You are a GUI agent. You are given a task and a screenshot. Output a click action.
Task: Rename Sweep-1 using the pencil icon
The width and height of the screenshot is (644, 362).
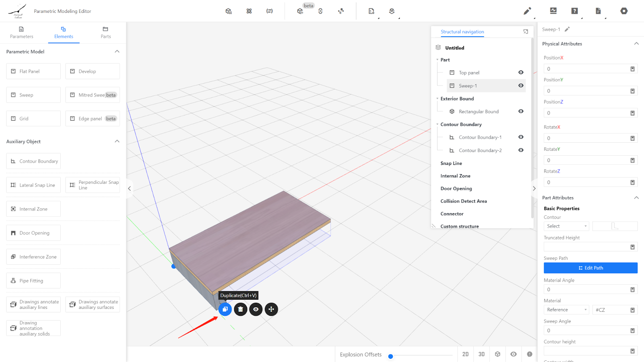[x=567, y=29]
